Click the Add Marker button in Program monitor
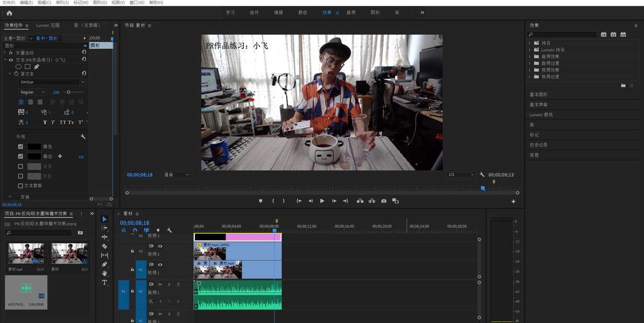 coord(261,201)
